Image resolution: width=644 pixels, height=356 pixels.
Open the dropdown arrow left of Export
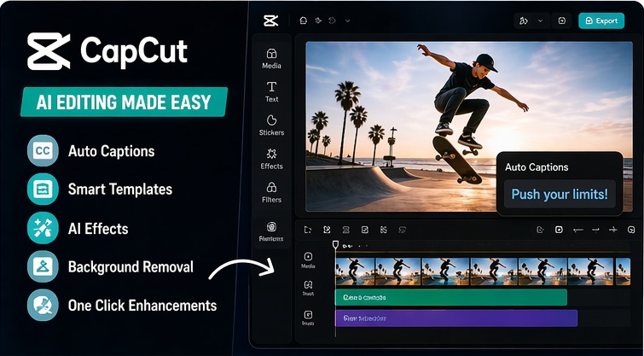(x=540, y=20)
